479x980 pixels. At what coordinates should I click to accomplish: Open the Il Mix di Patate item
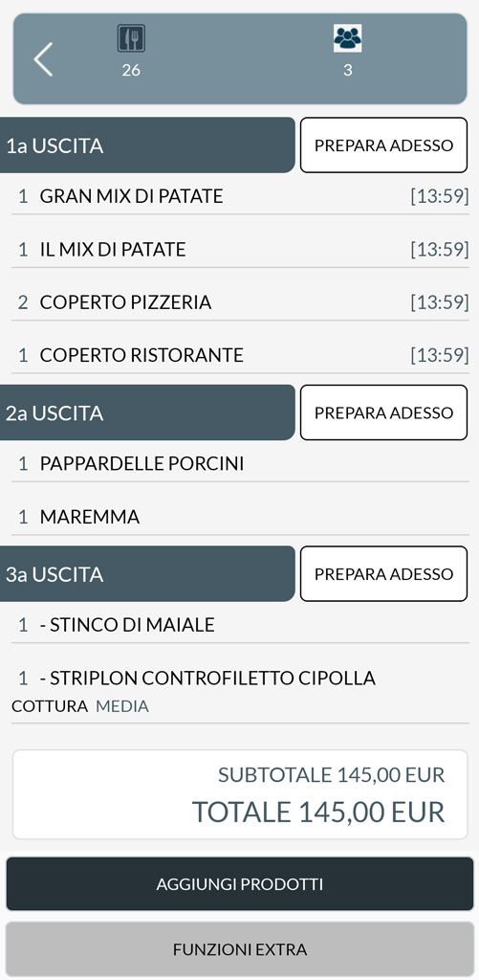point(240,250)
